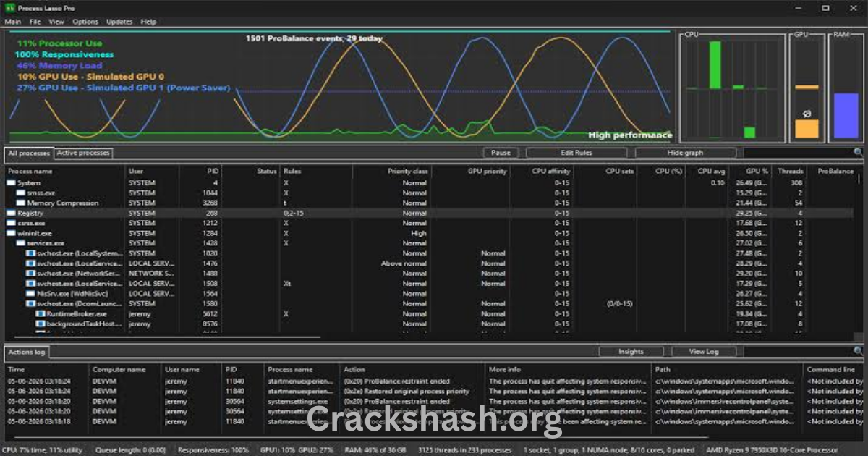Click the '0;2-15' rules cell for Registry
Viewport: 868px width, 456px height.
[294, 213]
